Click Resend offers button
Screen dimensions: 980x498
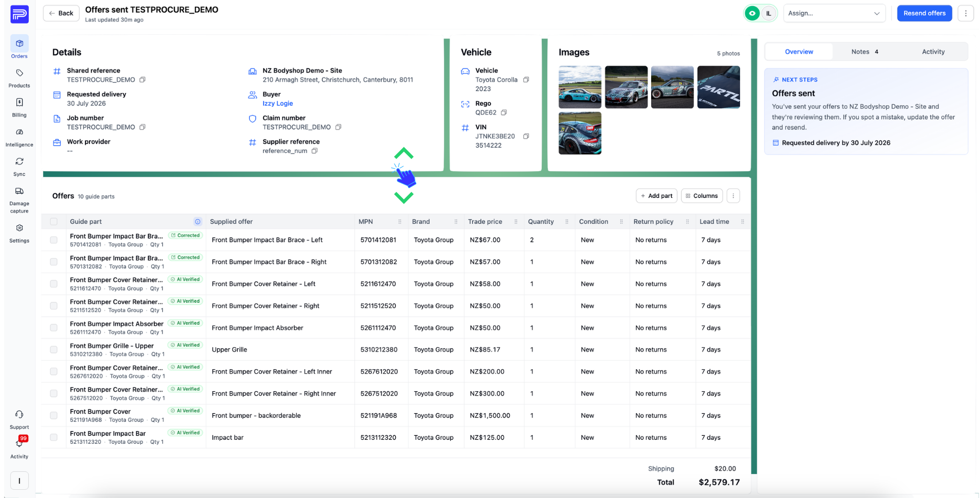tap(924, 13)
